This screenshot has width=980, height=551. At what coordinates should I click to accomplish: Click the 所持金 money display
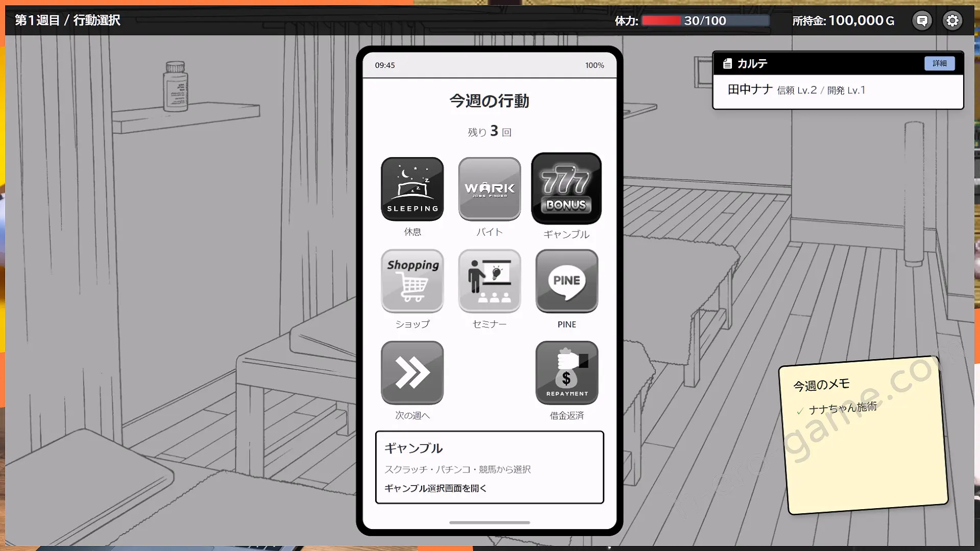843,20
